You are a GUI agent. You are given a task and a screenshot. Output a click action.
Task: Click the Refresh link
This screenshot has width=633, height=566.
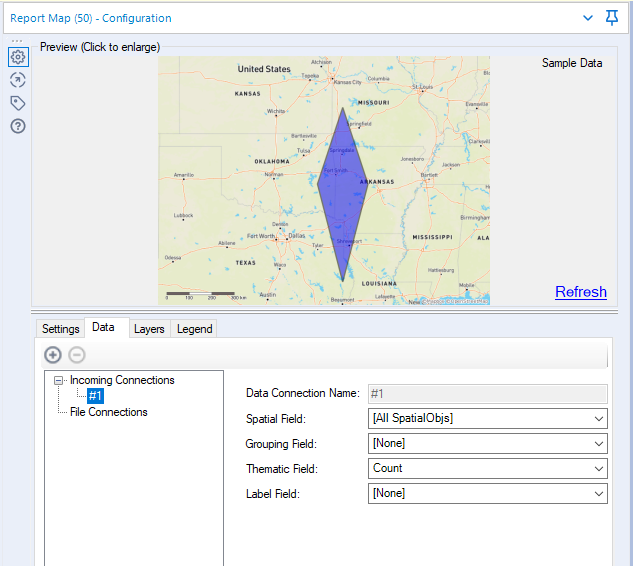tap(580, 292)
